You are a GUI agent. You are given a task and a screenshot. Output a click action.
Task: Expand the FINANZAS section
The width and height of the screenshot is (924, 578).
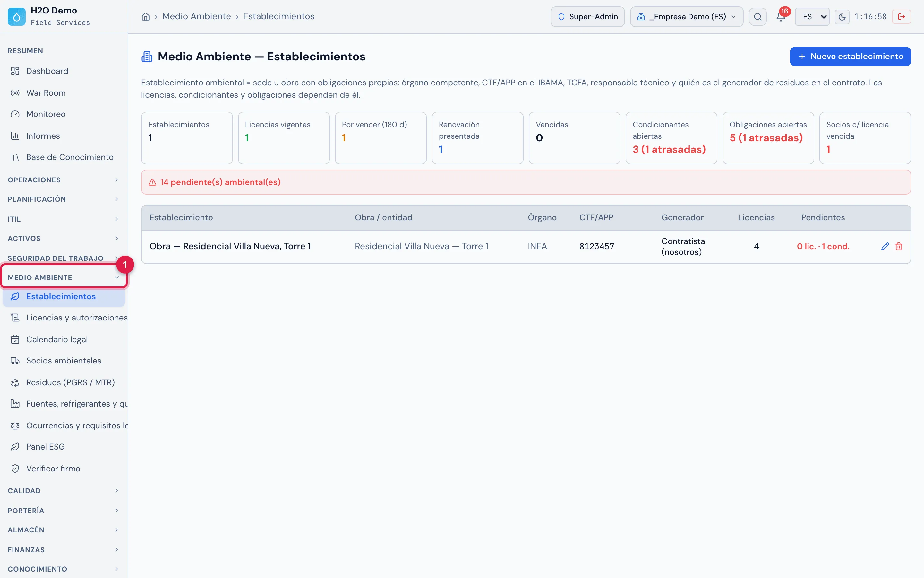tap(64, 550)
